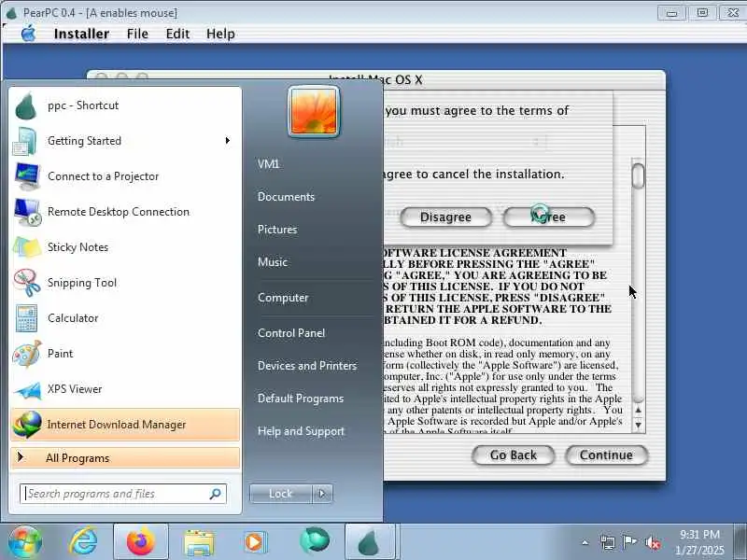The width and height of the screenshot is (747, 560).
Task: Open Firefox from the taskbar
Action: (x=141, y=541)
